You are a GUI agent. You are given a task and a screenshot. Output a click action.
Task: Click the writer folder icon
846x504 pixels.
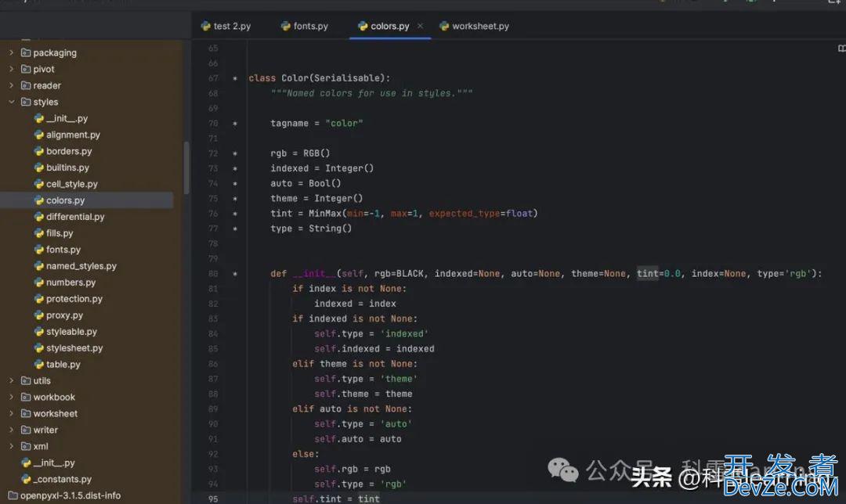(25, 430)
